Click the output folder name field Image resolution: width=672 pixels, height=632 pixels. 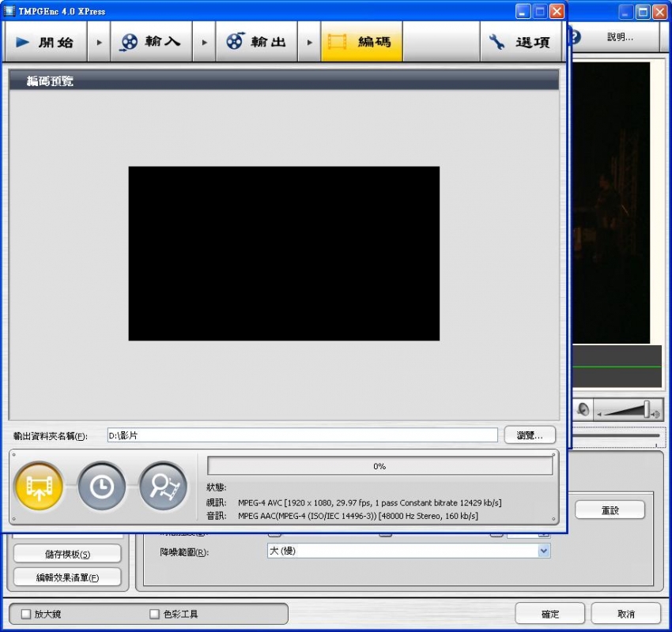(x=302, y=435)
